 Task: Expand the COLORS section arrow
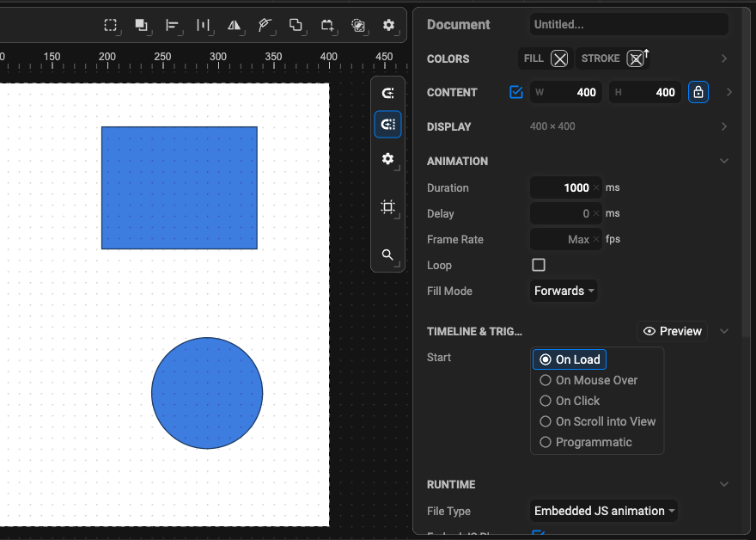[724, 58]
